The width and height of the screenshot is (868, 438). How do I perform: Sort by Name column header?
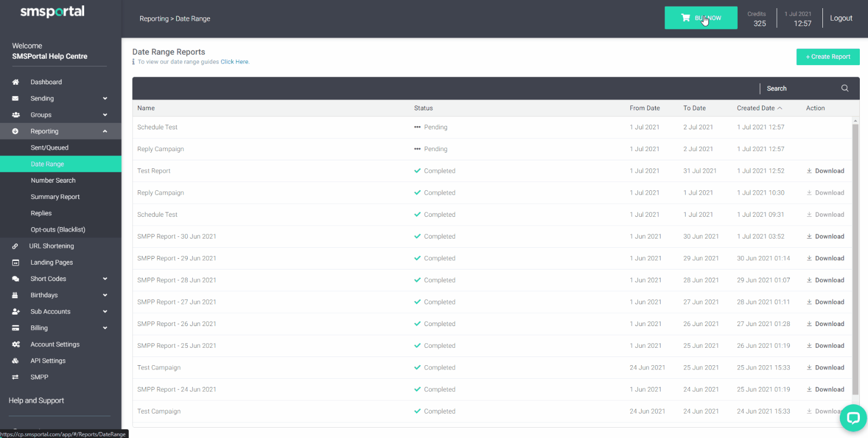point(146,108)
